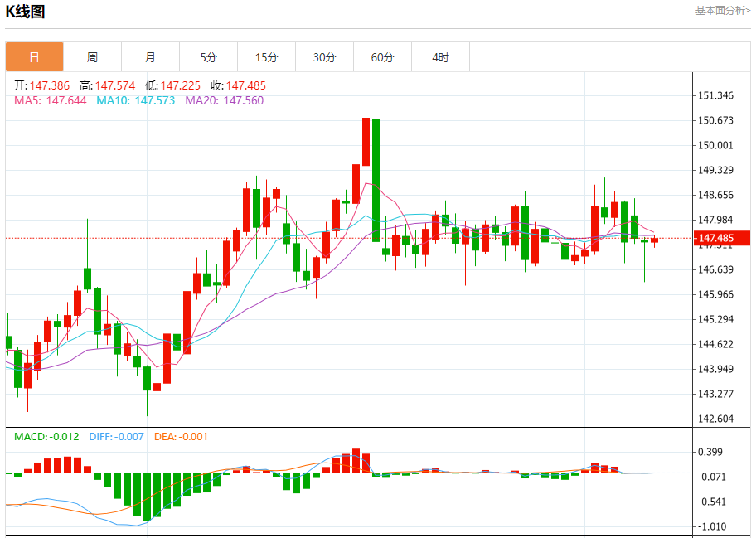Open the 基本面分析> link
756x538 pixels.
point(722,11)
